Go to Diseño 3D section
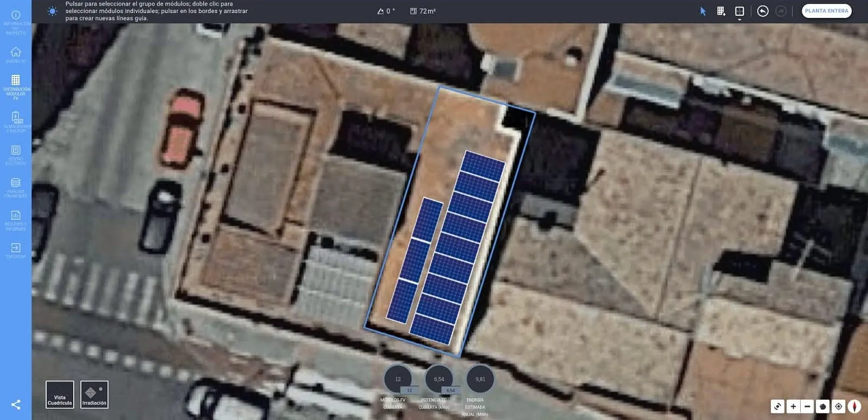This screenshot has width=868, height=420. click(x=16, y=55)
